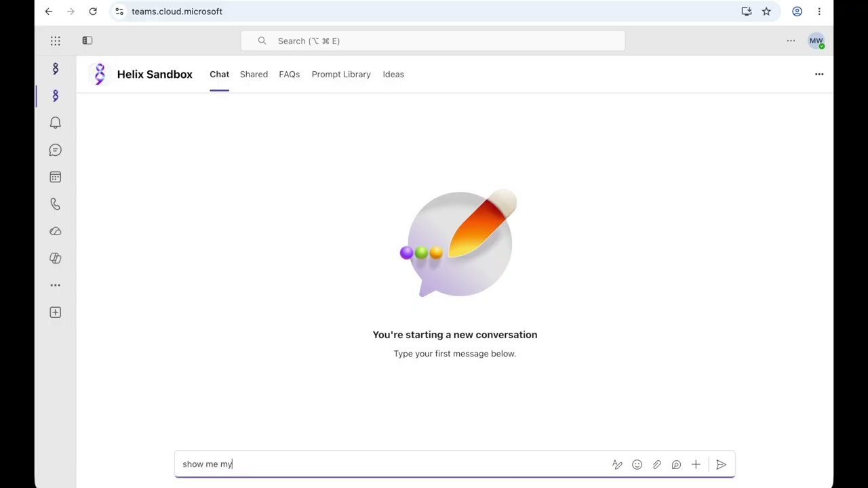
Task: Open the browser three-dot menu
Action: (x=819, y=12)
